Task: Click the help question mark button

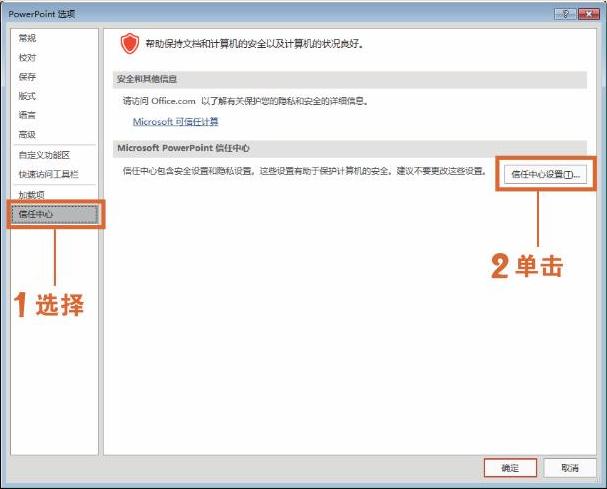Action: 565,14
